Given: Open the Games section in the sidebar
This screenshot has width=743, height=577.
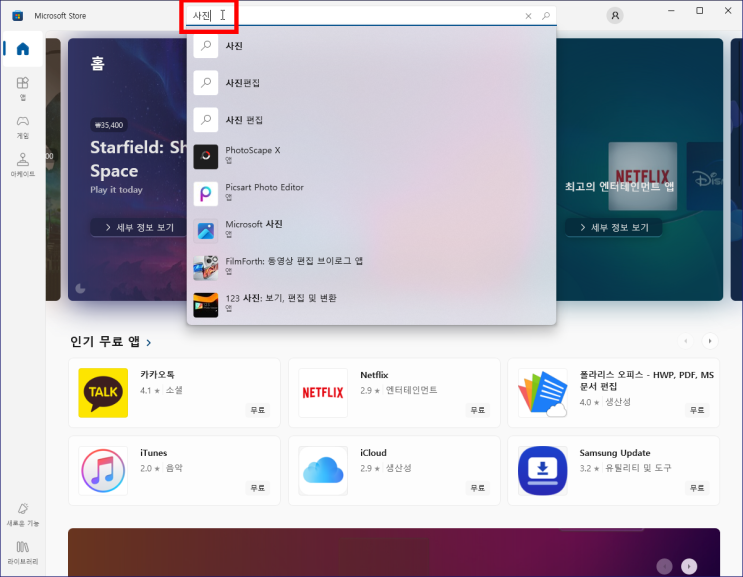Looking at the screenshot, I should tap(23, 127).
